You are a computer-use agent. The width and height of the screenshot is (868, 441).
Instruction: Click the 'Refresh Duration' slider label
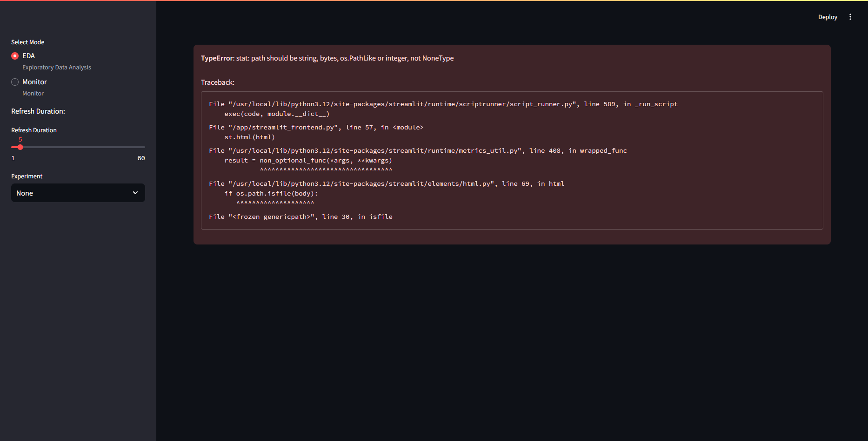click(x=34, y=130)
